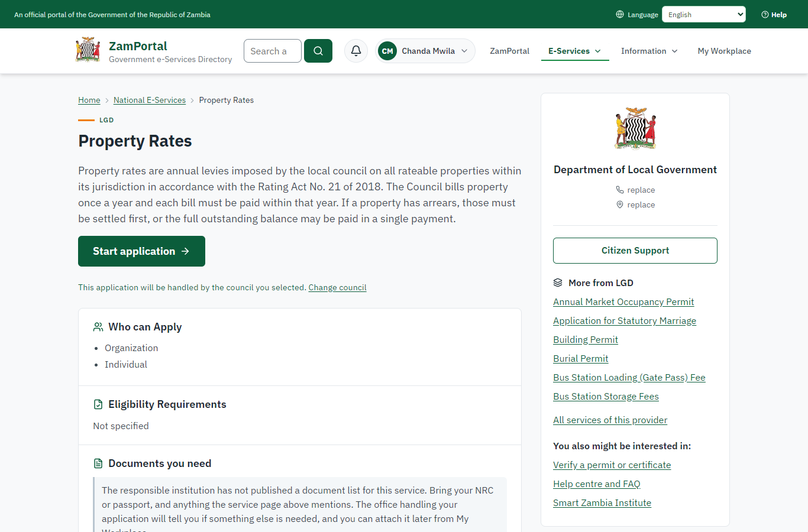
Task: Click the layers icon beside More from LGD
Action: click(558, 283)
